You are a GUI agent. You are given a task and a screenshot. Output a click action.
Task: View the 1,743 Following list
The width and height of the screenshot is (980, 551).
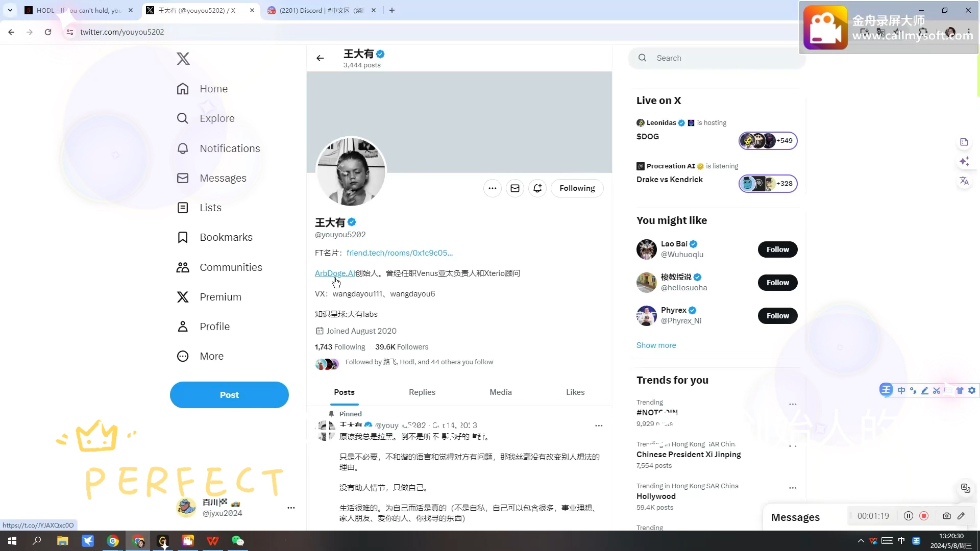pyautogui.click(x=340, y=347)
